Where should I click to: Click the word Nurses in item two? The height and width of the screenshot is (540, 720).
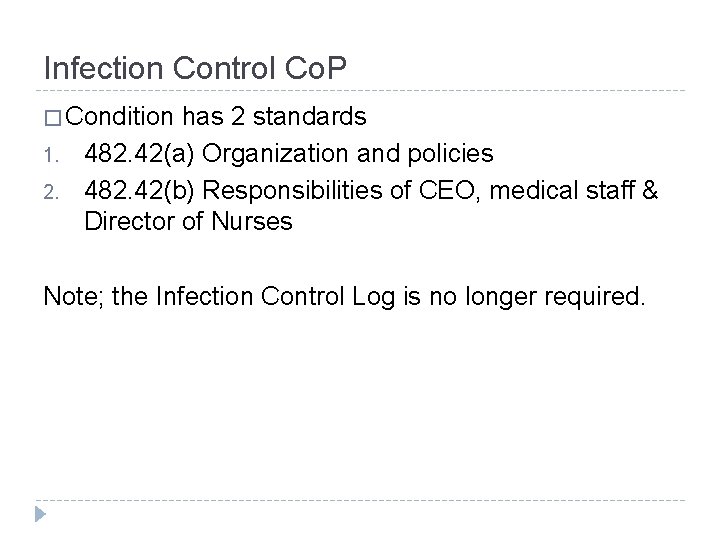(252, 221)
